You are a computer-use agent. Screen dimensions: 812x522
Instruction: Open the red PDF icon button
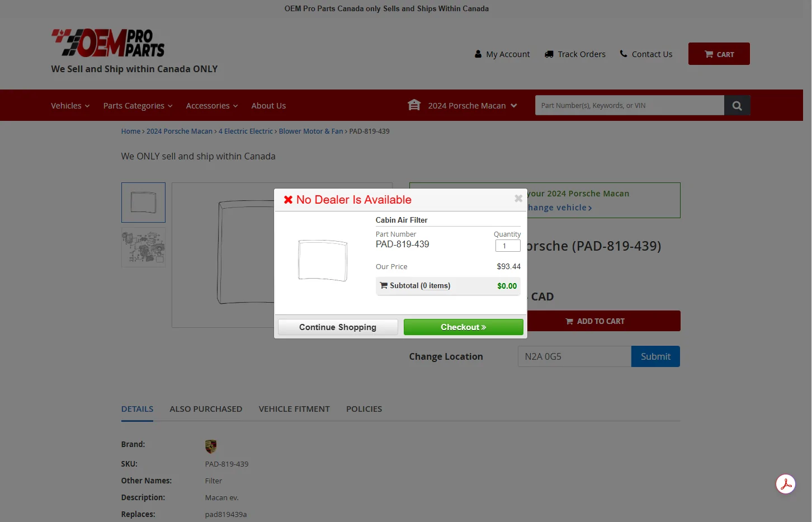click(785, 484)
